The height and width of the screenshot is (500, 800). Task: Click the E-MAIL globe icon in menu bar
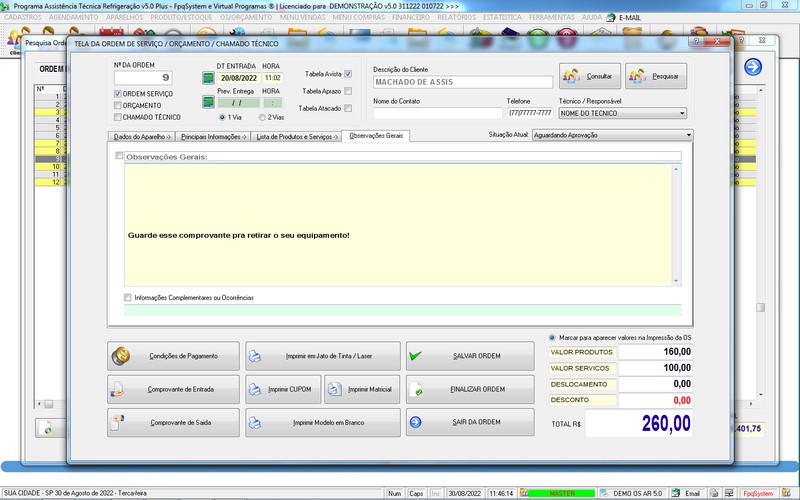click(x=611, y=17)
